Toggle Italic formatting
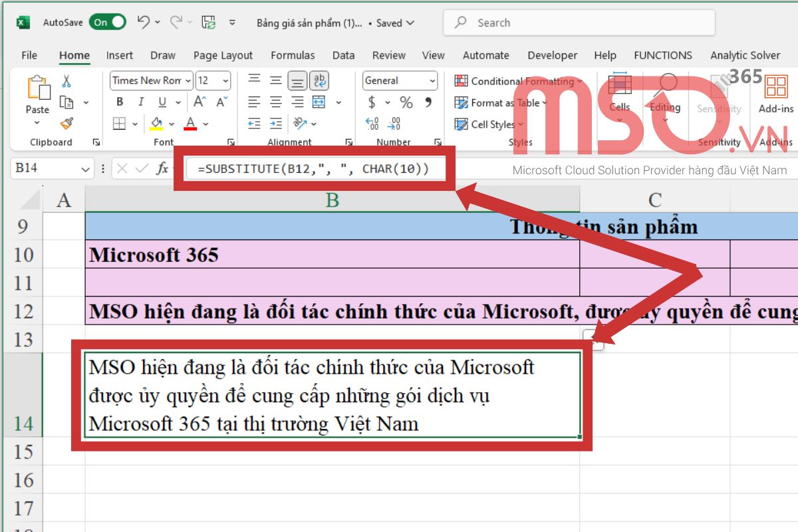The width and height of the screenshot is (798, 532). 141,102
